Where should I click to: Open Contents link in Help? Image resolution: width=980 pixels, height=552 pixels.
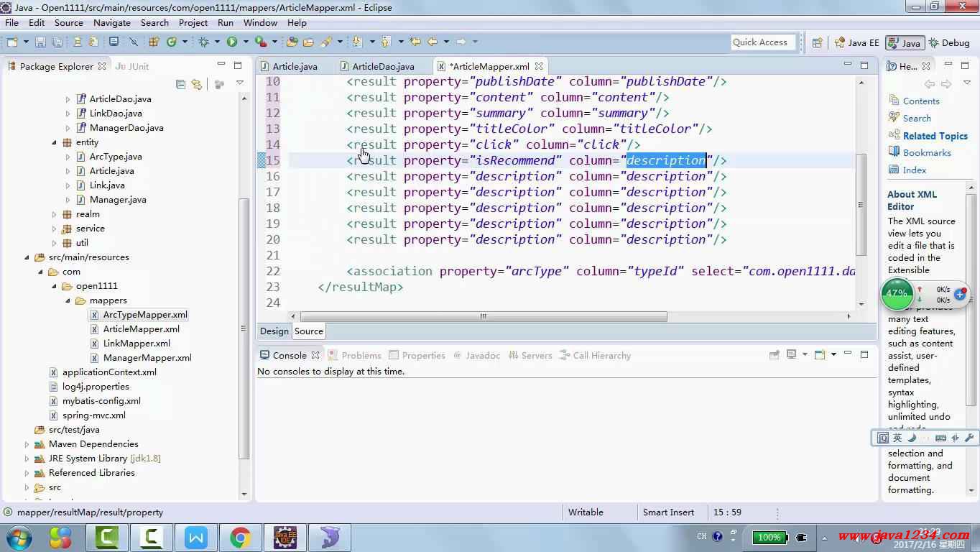coord(921,101)
